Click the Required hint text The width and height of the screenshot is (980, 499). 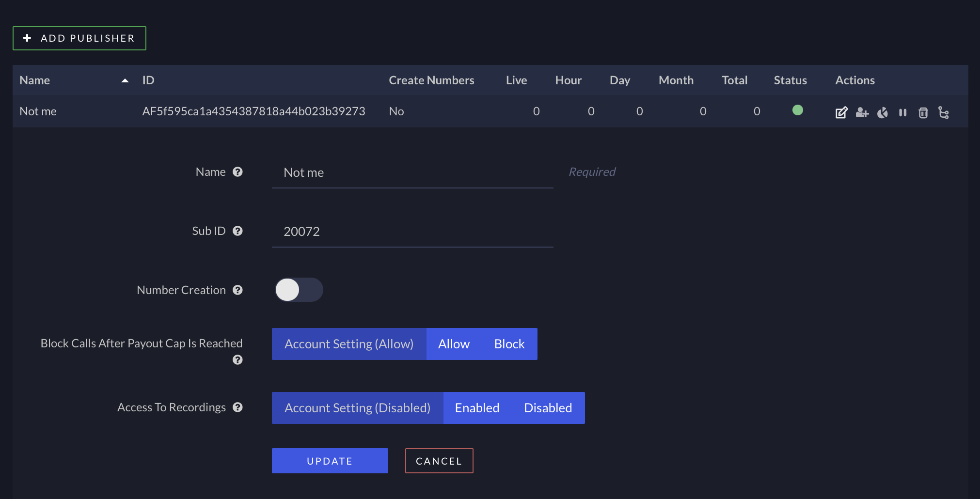(592, 172)
